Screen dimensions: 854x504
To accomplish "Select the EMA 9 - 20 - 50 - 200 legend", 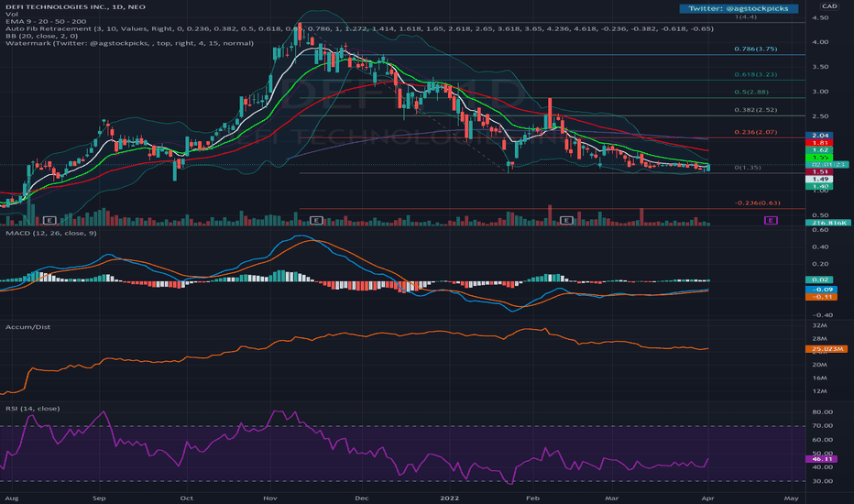I will pos(46,21).
